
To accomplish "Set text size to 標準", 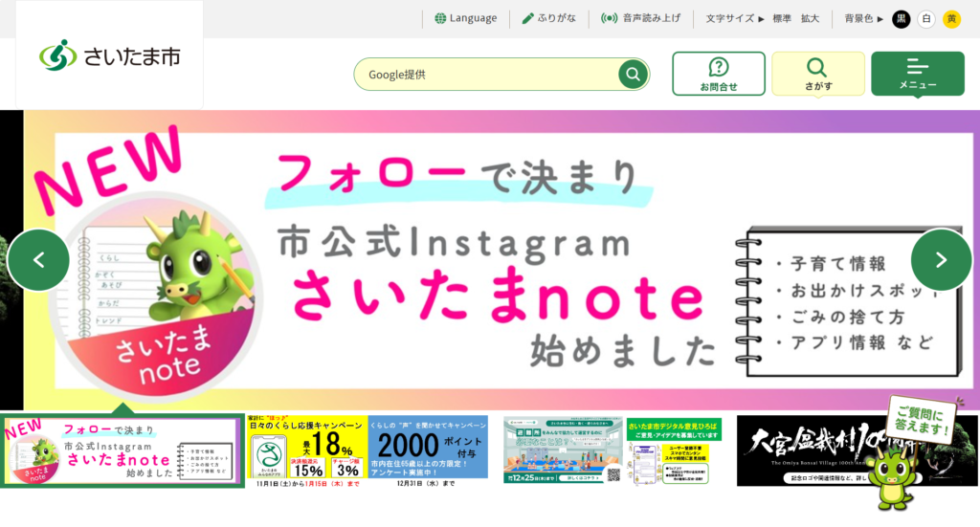I will (782, 19).
